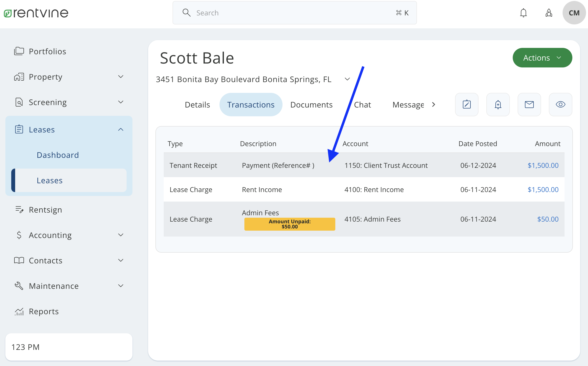The height and width of the screenshot is (366, 588).
Task: Click the notifications bell icon
Action: click(523, 13)
